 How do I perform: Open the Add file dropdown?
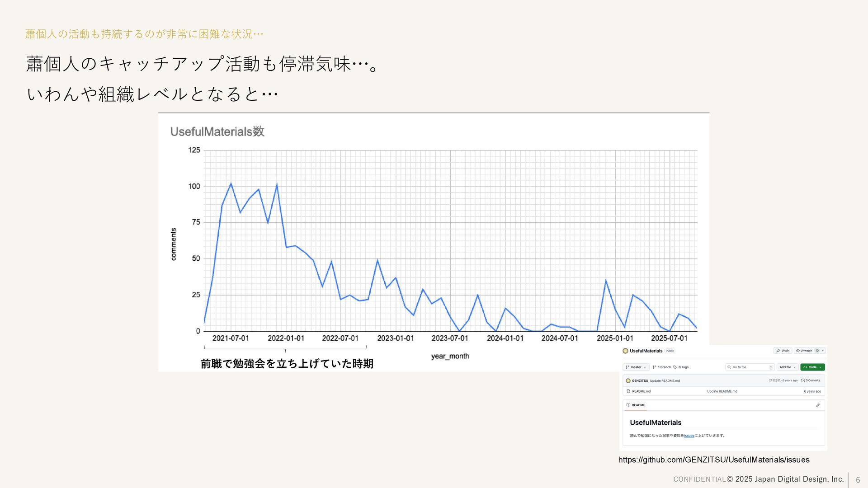click(x=787, y=367)
